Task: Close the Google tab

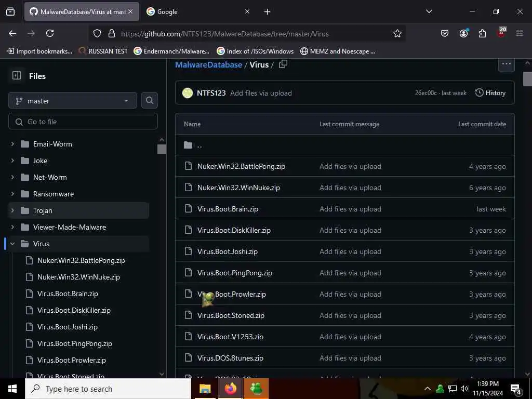Action: pyautogui.click(x=247, y=11)
